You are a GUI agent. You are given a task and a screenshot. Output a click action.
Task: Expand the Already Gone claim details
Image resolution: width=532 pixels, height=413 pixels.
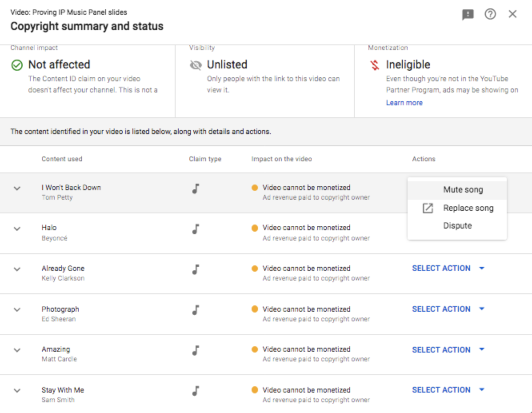[x=17, y=269]
